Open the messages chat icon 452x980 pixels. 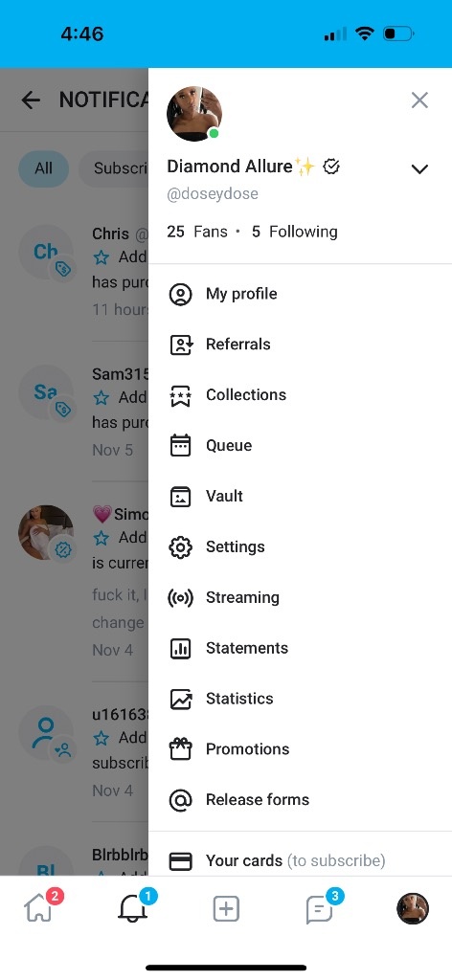(x=320, y=909)
